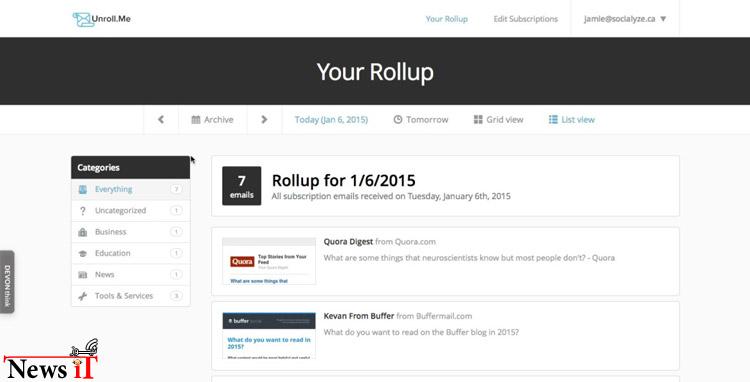
Task: Open Edit Subscriptions page
Action: pos(526,19)
